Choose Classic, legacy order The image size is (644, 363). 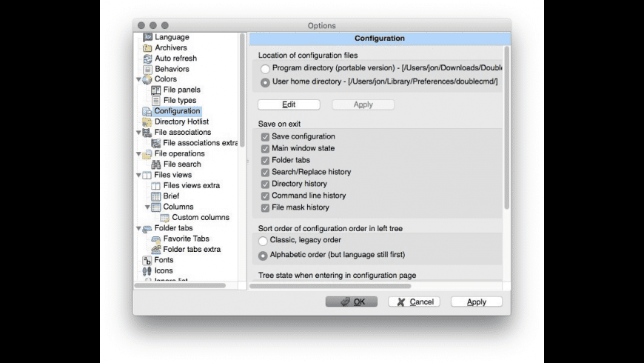(x=263, y=241)
